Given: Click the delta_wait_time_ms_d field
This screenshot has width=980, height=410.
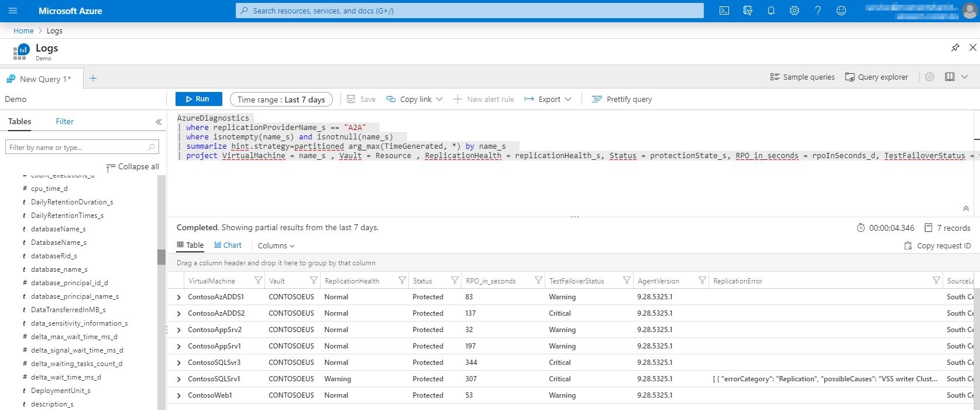Looking at the screenshot, I should [66, 377].
